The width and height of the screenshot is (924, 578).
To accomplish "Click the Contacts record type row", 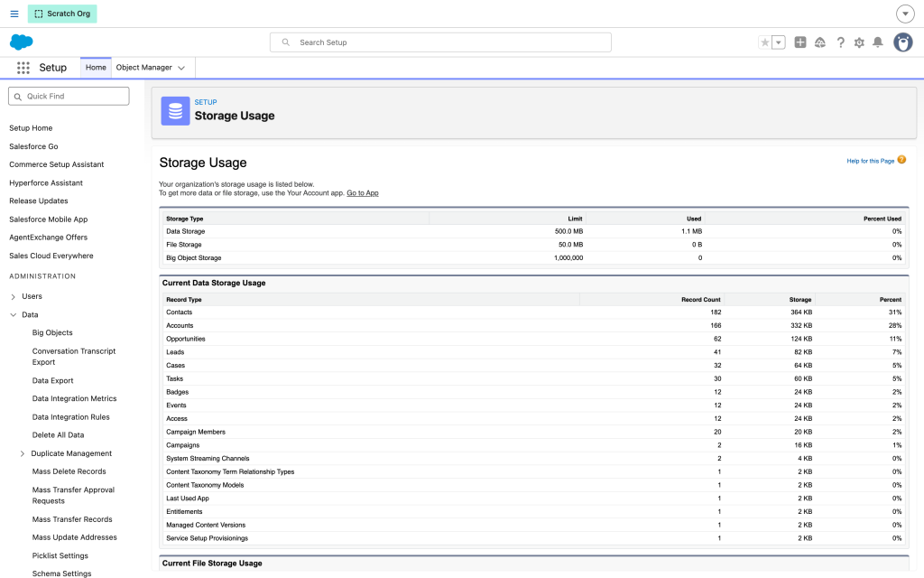I will 533,312.
